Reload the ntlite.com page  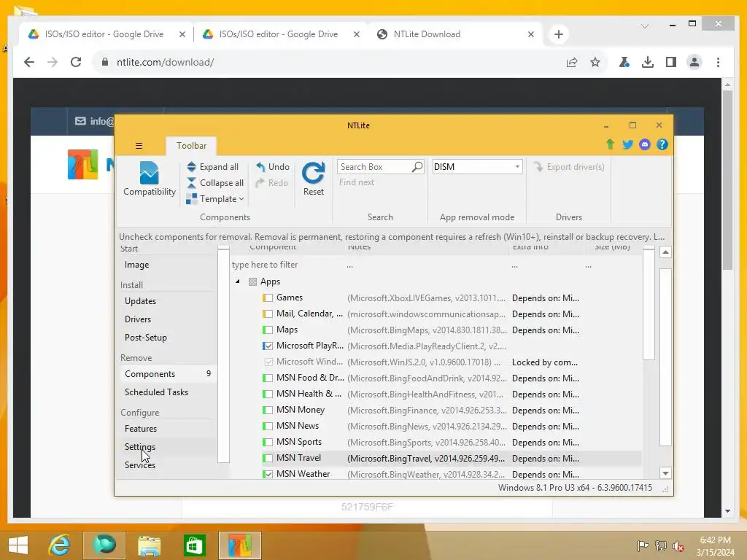click(76, 62)
